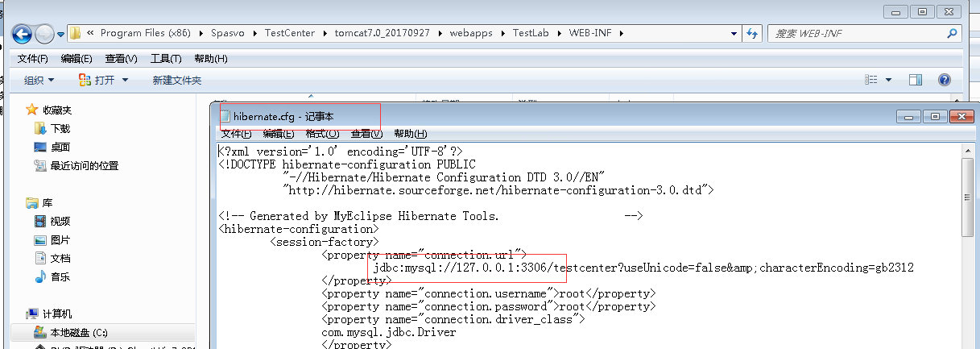Click the Explorer forward navigation arrow
Screen dimensions: 980x349
(x=44, y=34)
